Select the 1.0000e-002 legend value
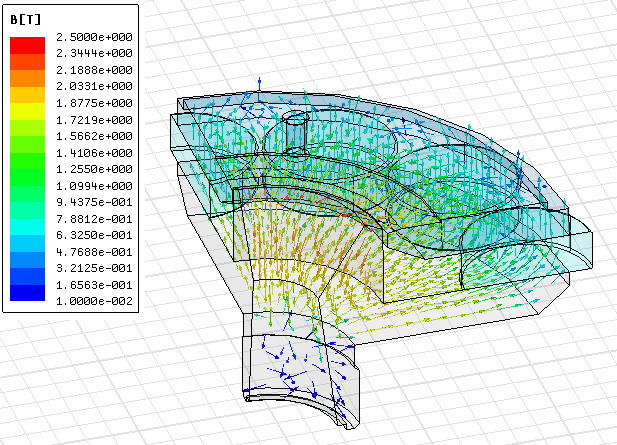 pyautogui.click(x=94, y=301)
